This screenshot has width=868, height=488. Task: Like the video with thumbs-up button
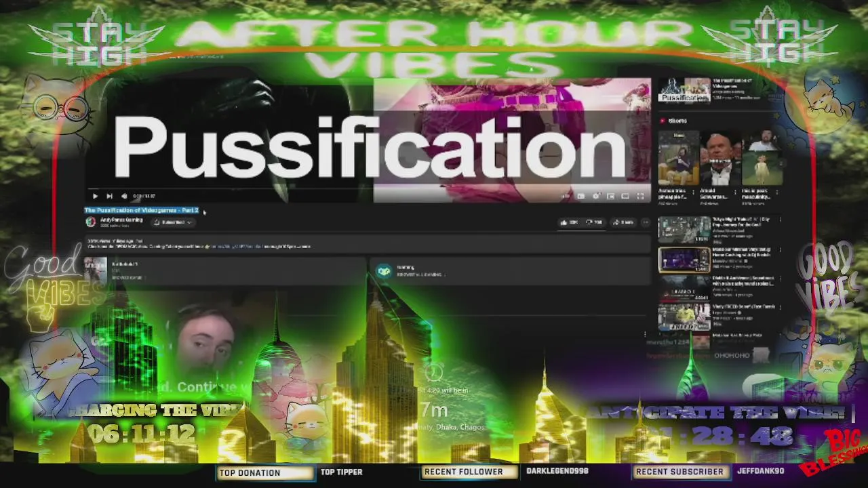(568, 222)
